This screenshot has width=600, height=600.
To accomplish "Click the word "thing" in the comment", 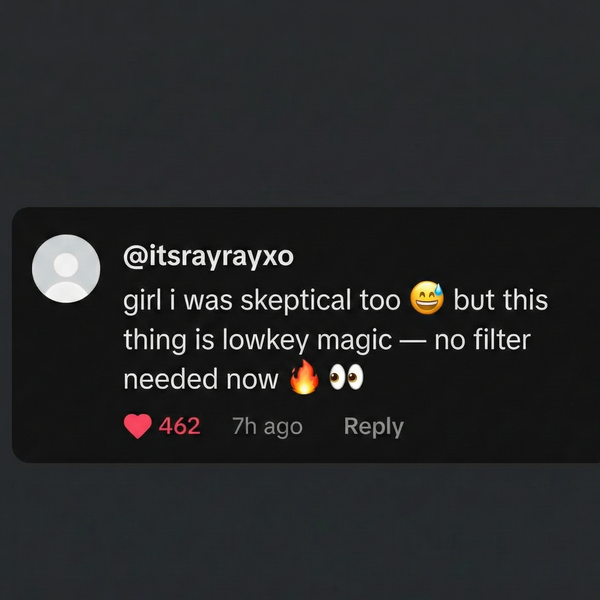I will coord(152,340).
